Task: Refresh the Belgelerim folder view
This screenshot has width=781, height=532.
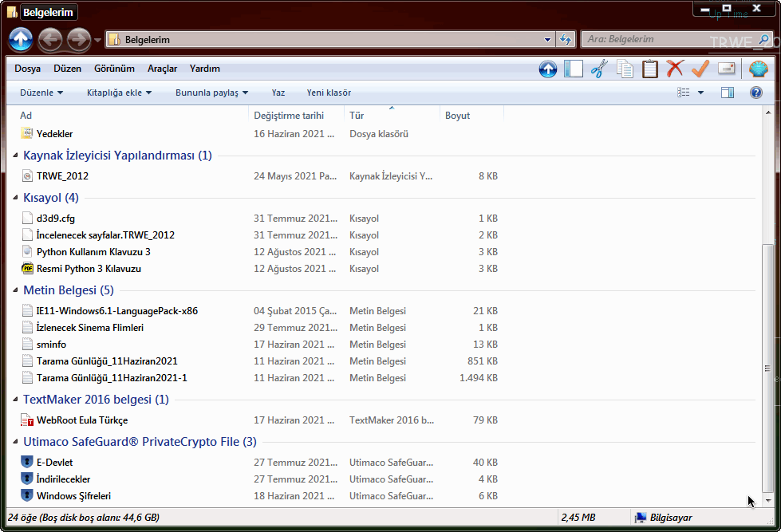Action: (566, 39)
